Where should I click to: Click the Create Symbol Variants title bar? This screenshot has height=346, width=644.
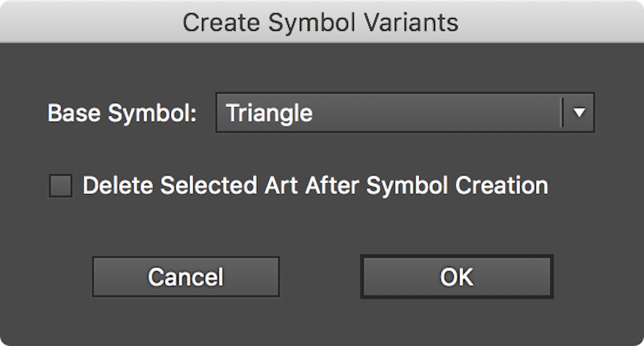322,21
